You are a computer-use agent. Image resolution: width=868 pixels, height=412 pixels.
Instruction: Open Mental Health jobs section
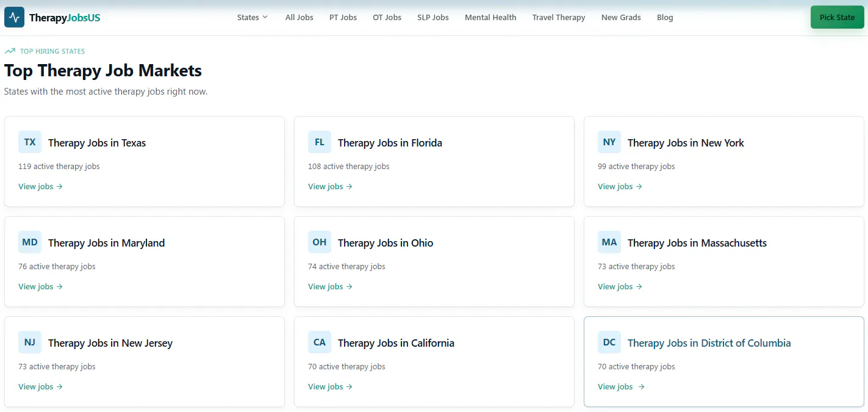coord(490,17)
